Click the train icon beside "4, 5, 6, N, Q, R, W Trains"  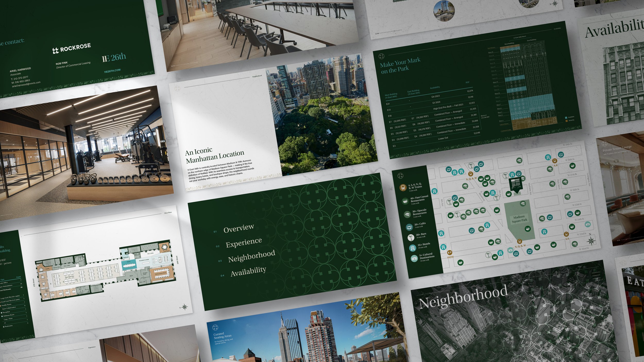click(403, 188)
